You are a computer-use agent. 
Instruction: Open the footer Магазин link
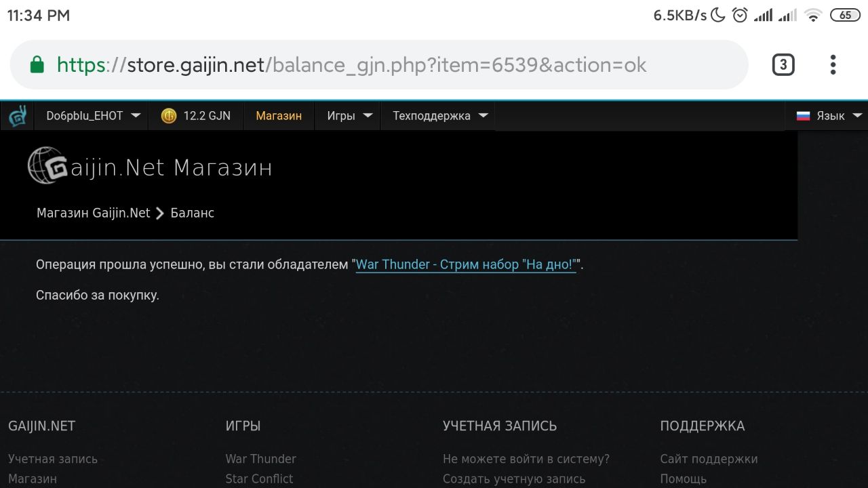point(33,479)
